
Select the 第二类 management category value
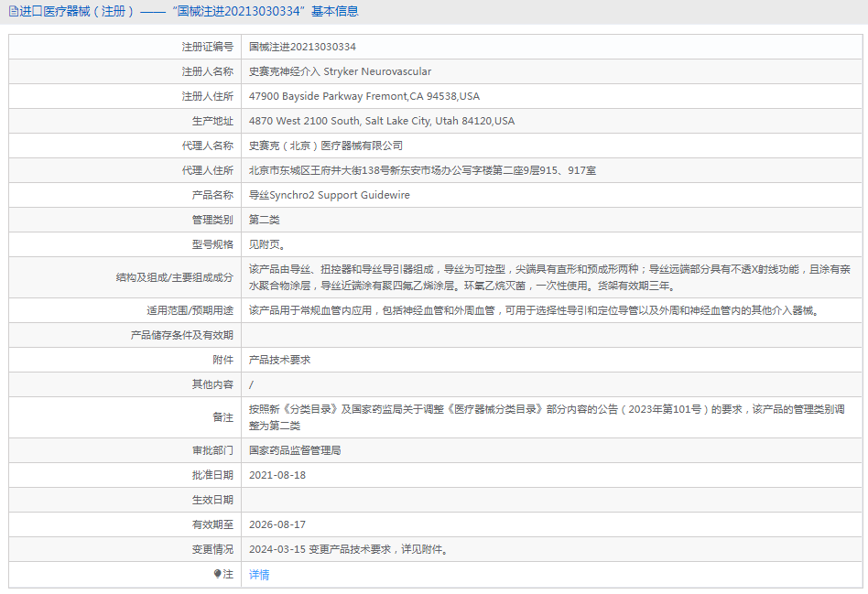pyautogui.click(x=264, y=220)
